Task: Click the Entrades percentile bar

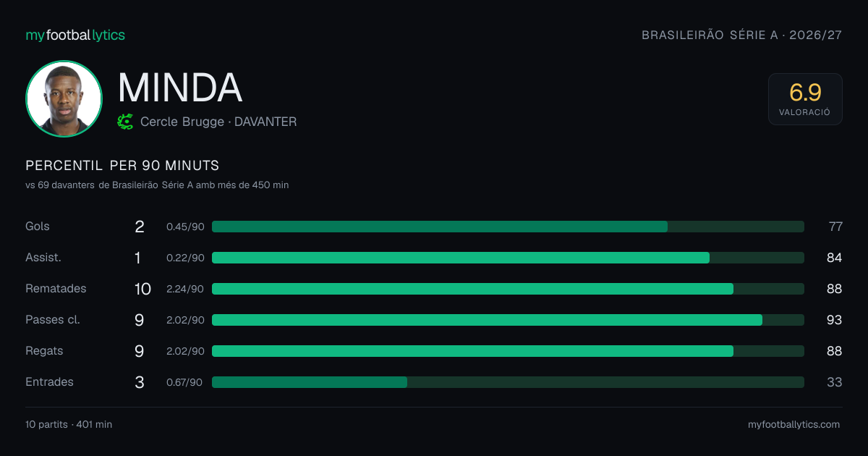Action: pyautogui.click(x=508, y=382)
